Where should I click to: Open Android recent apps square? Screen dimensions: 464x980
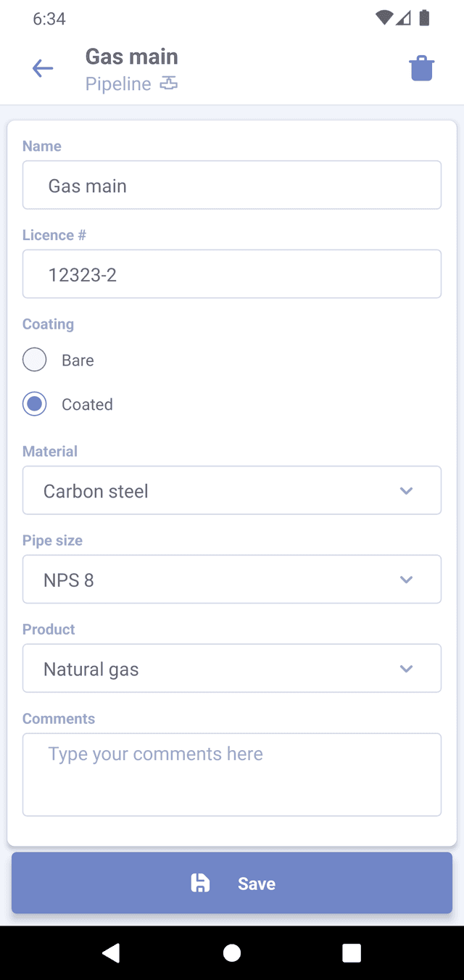pos(352,952)
